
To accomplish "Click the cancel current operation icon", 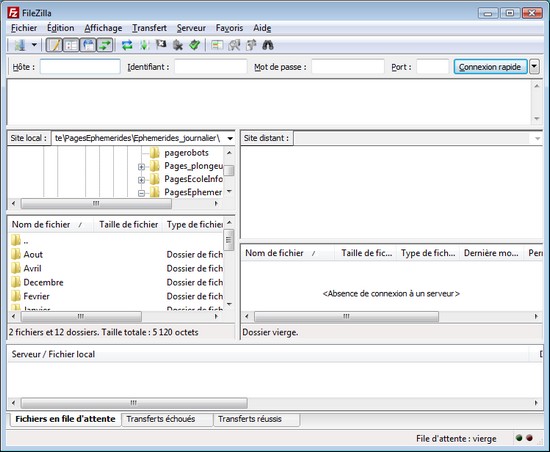I will [161, 45].
